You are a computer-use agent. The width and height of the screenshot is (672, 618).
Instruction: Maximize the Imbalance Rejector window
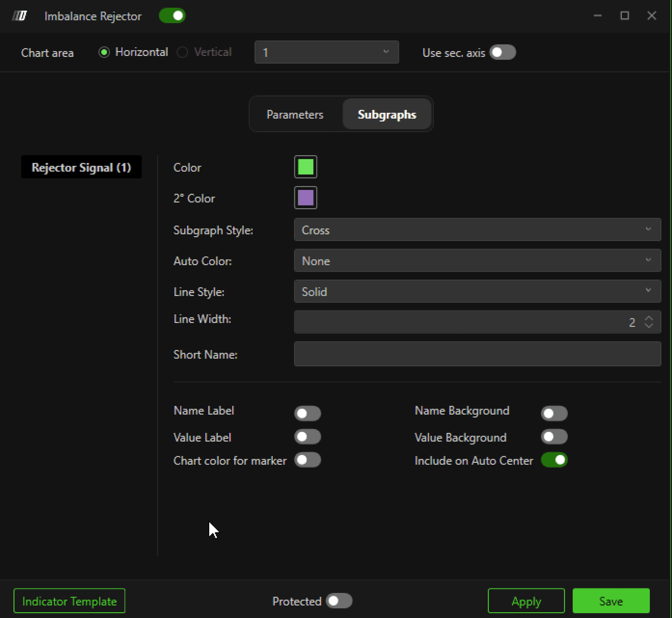tap(624, 16)
